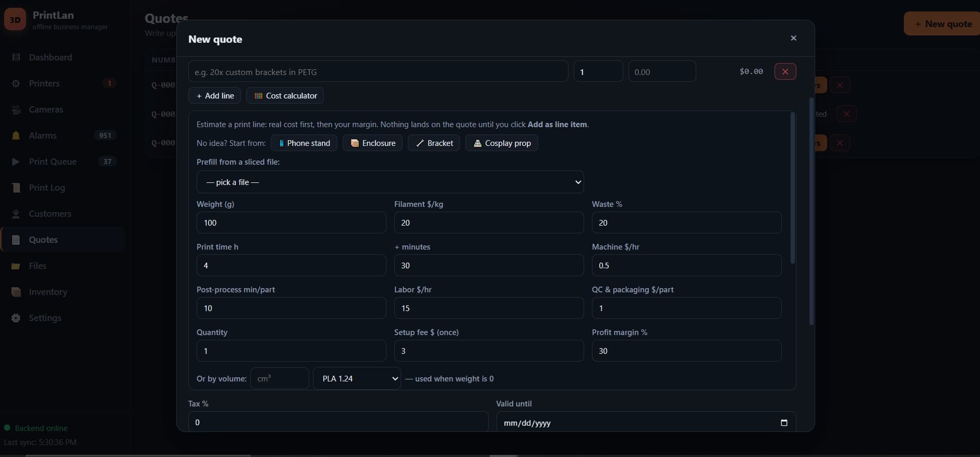Click the Machine $/hr input
Screen dimensions: 980x457
(686, 265)
